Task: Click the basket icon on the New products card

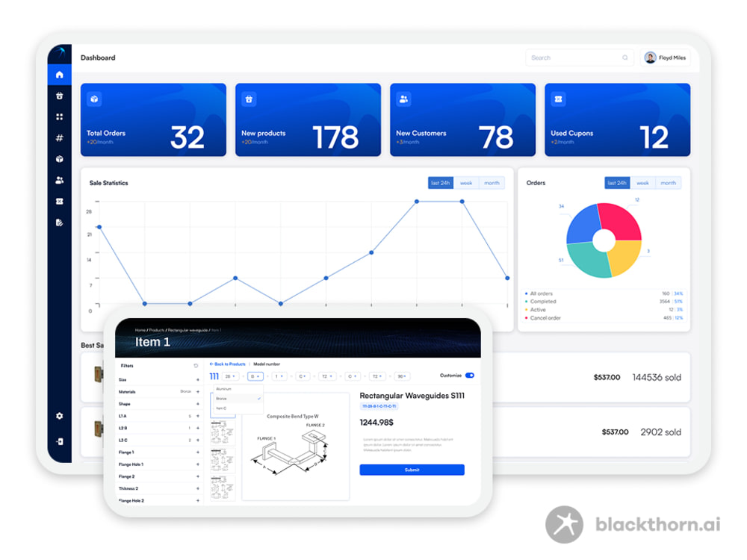Action: pos(249,99)
